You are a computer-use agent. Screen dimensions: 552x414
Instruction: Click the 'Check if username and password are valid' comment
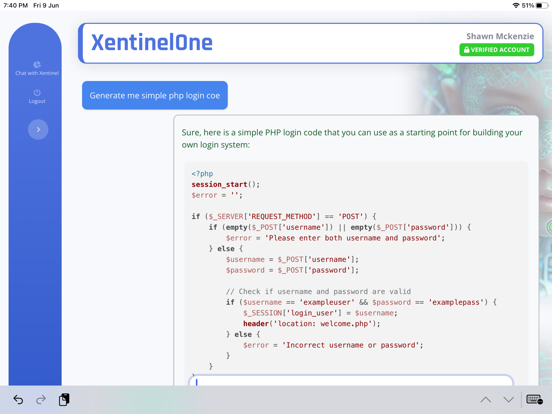319,291
